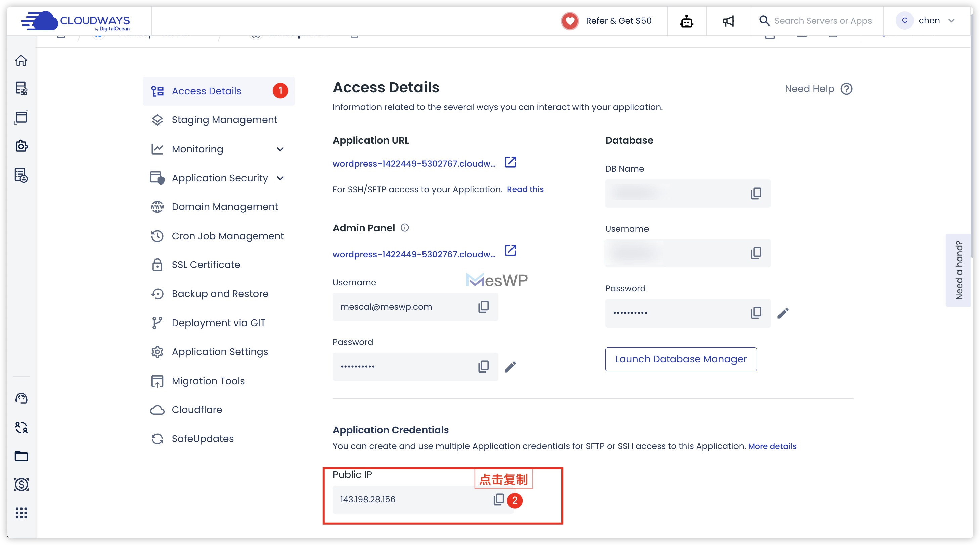Click the Monitoring menu label

(x=197, y=149)
